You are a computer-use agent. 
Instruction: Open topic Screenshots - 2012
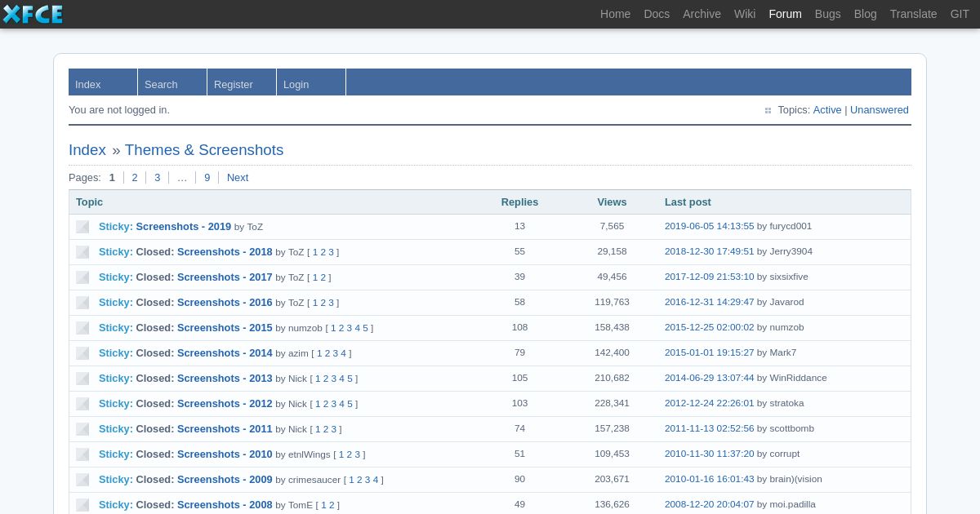225,404
